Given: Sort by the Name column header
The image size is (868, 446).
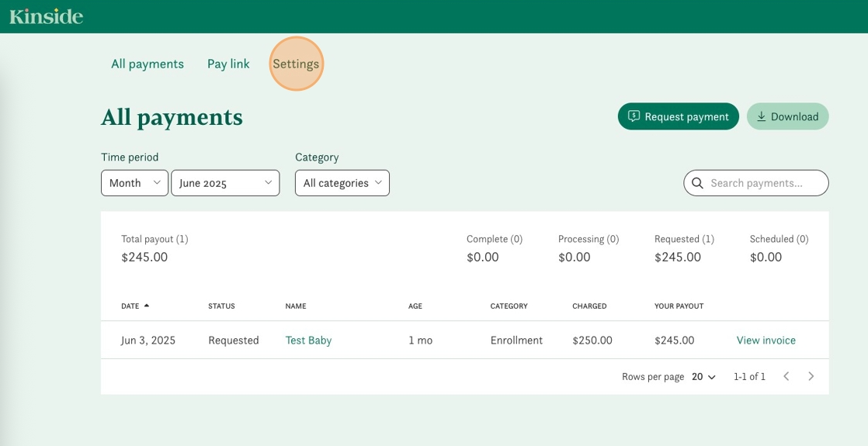Looking at the screenshot, I should point(296,306).
